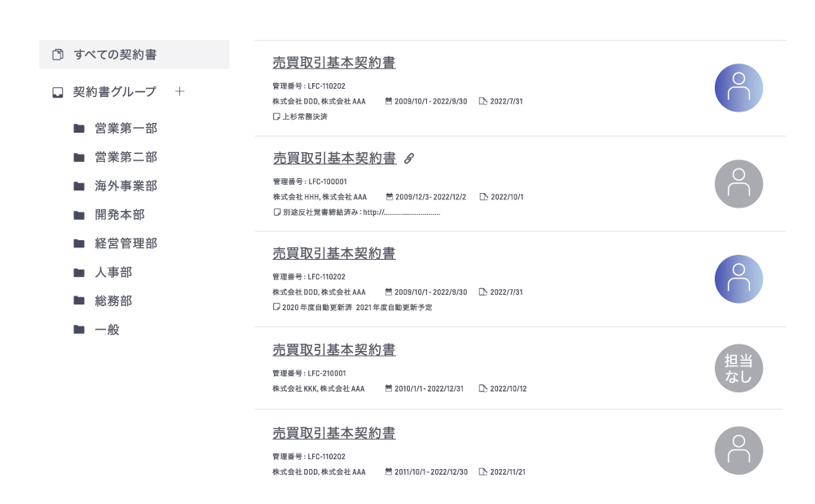Open the 営業第二部 folder
Image resolution: width=815 pixels, height=504 pixels.
pos(126,157)
